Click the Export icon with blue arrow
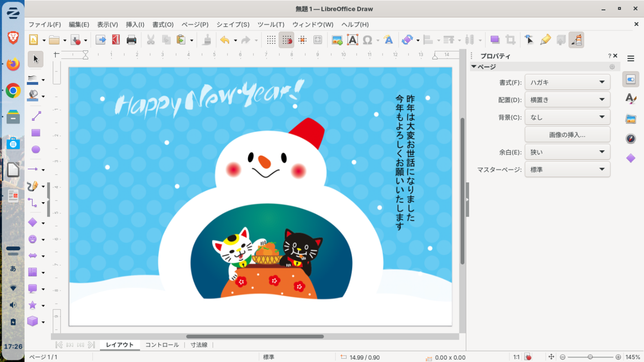 pos(100,40)
